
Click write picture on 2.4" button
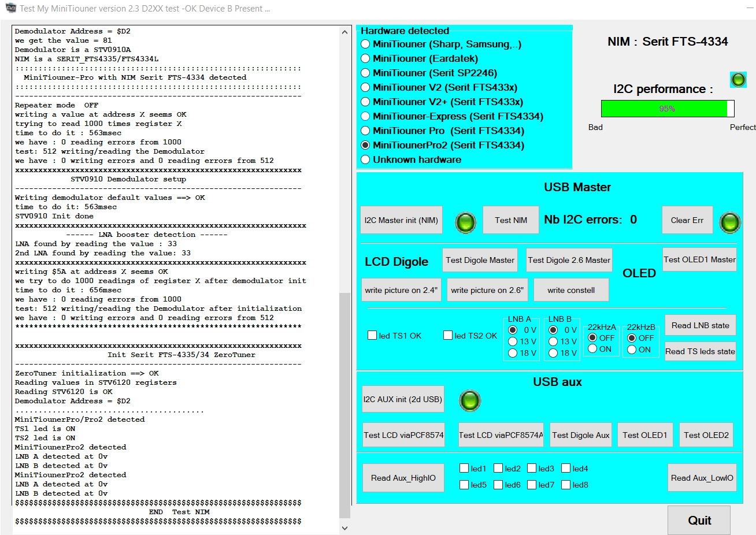tap(401, 290)
